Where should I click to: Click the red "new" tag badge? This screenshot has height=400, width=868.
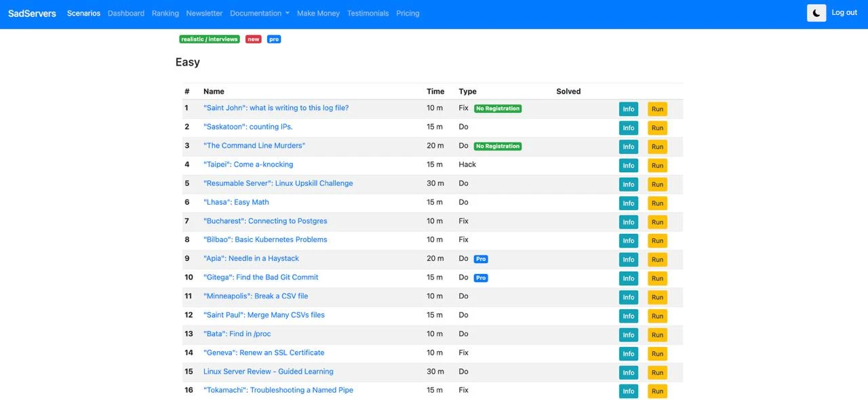pos(254,39)
